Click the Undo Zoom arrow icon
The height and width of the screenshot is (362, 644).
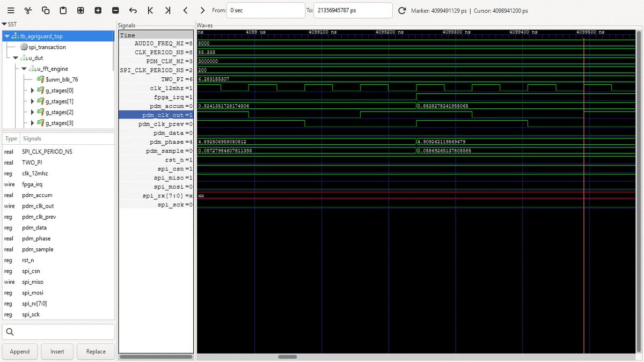[x=133, y=10]
